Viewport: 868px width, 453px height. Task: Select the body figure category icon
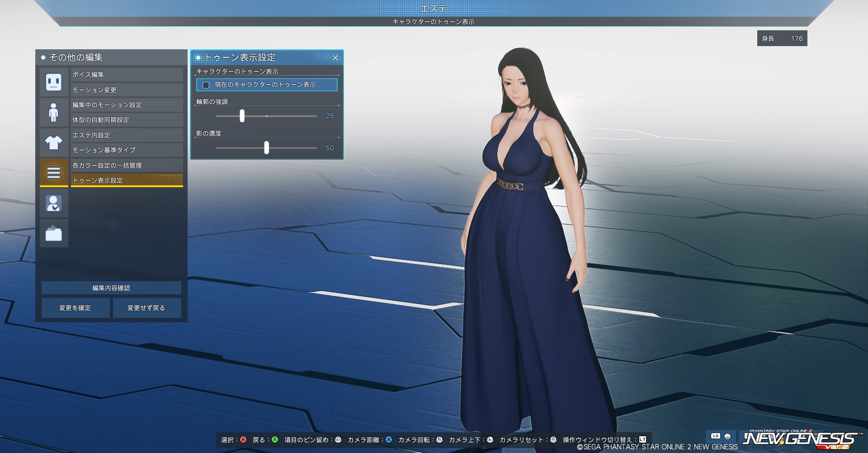pyautogui.click(x=54, y=112)
